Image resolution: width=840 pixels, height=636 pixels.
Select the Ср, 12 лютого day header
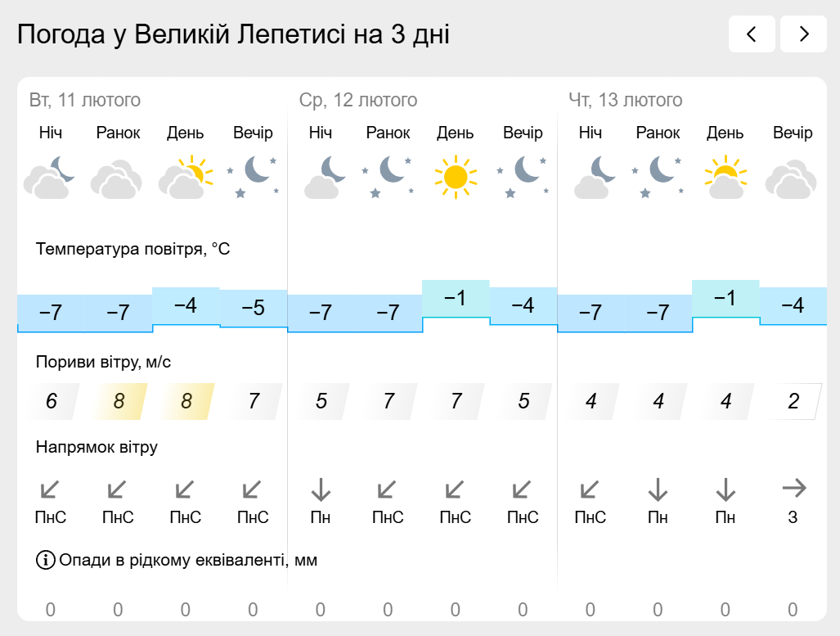click(x=358, y=100)
